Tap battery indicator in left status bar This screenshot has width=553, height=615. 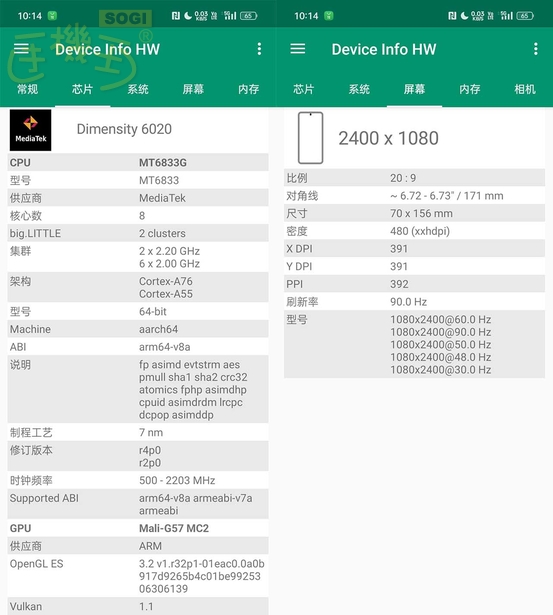coord(248,16)
